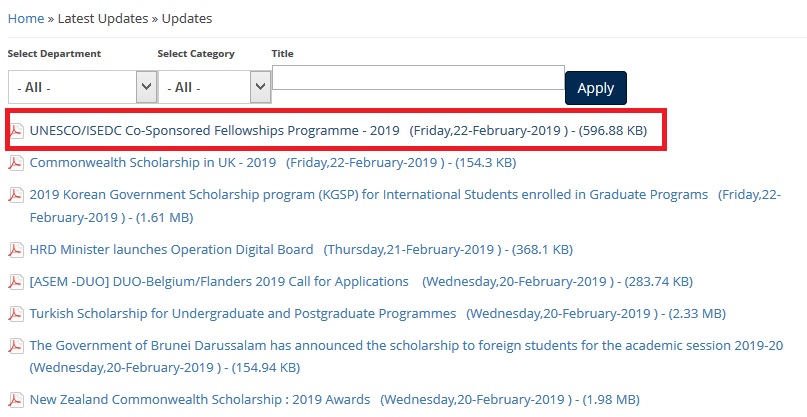Open UNESCO/ISEDC Co-Sponsored Fellowships Programme link
The width and height of the screenshot is (807, 417).
215,131
